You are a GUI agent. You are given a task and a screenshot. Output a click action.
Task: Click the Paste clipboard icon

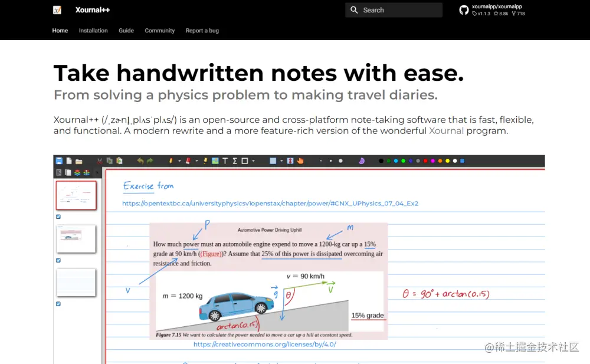pyautogui.click(x=119, y=160)
